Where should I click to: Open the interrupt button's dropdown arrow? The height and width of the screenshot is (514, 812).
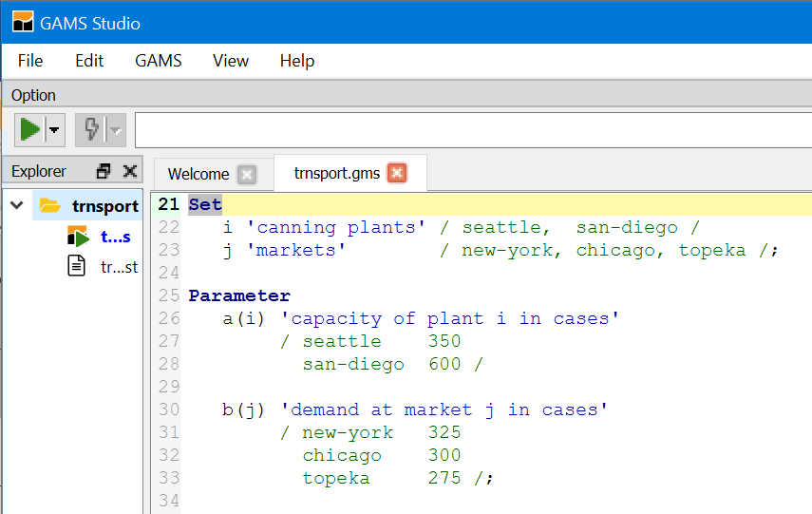coord(116,130)
